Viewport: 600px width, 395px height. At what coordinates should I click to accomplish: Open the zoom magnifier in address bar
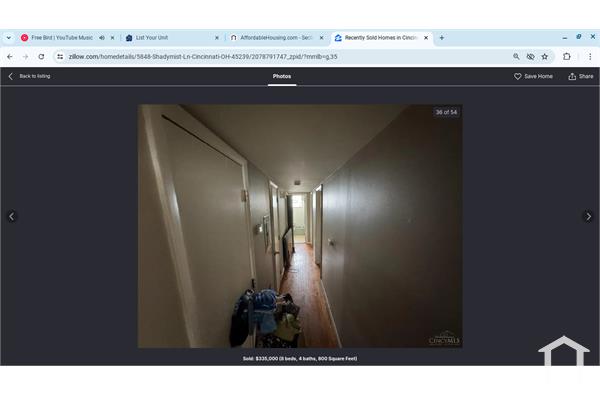[516, 57]
